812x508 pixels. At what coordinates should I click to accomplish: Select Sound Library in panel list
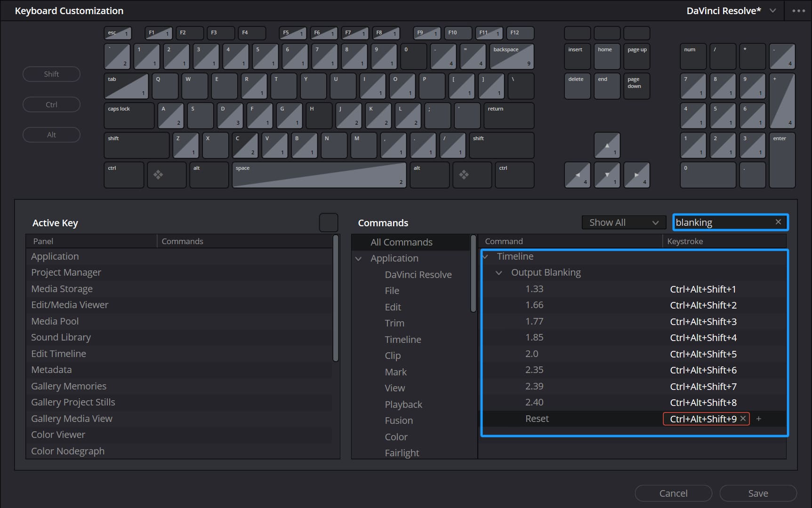point(179,337)
